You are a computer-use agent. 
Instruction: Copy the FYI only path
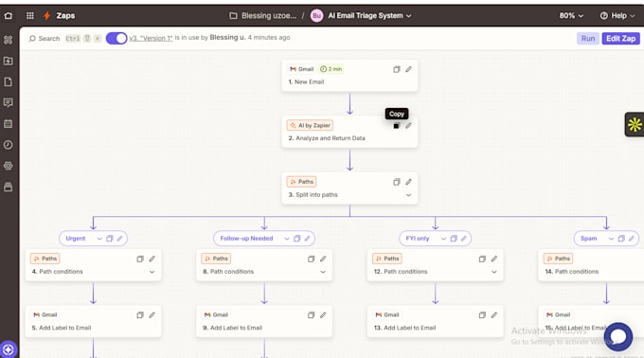click(454, 239)
